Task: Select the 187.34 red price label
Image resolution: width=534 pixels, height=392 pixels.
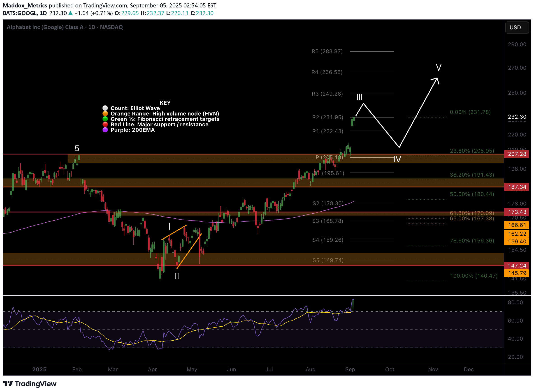Action: (x=517, y=187)
